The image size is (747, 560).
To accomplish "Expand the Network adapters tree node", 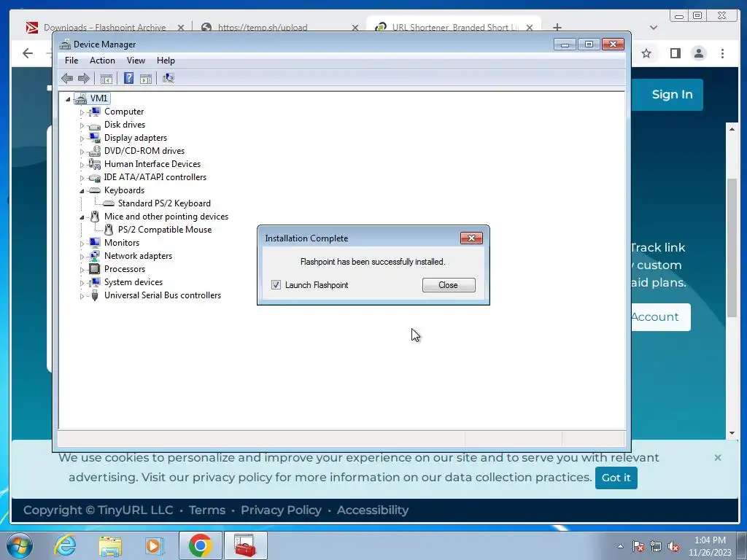I will coord(82,257).
